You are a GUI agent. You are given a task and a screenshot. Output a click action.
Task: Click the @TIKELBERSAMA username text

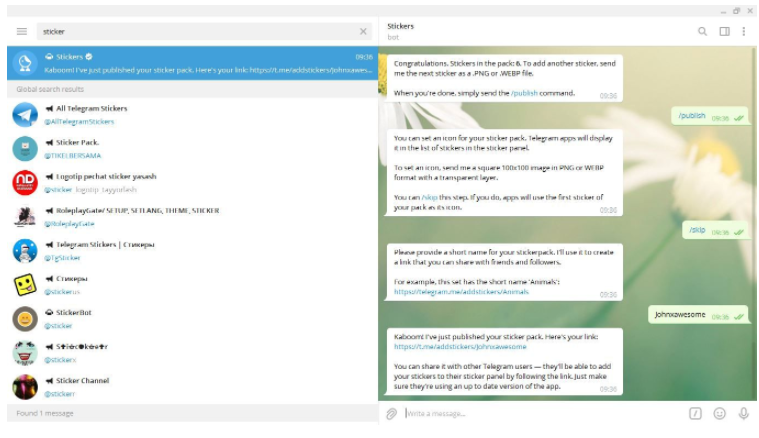click(73, 156)
